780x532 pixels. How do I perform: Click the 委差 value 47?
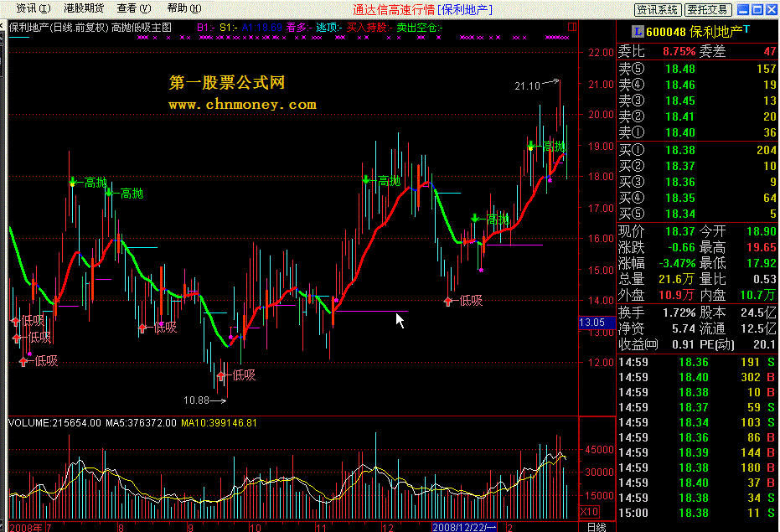[x=770, y=51]
